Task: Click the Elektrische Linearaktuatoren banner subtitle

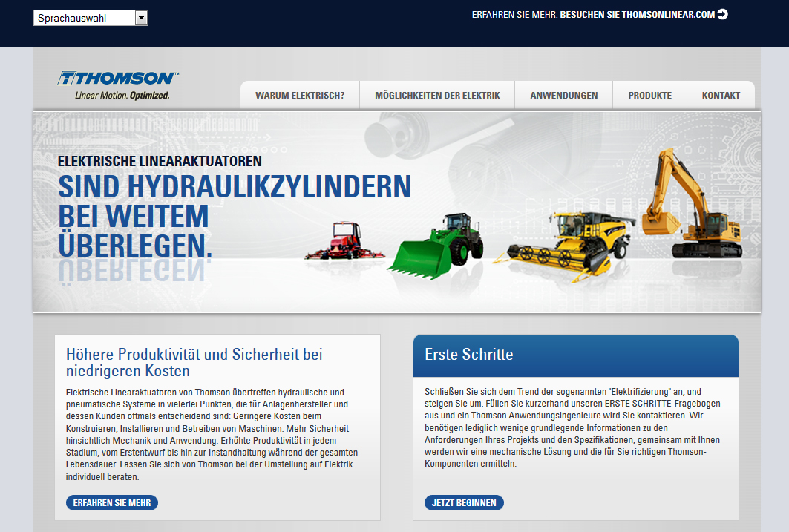Action: point(160,161)
